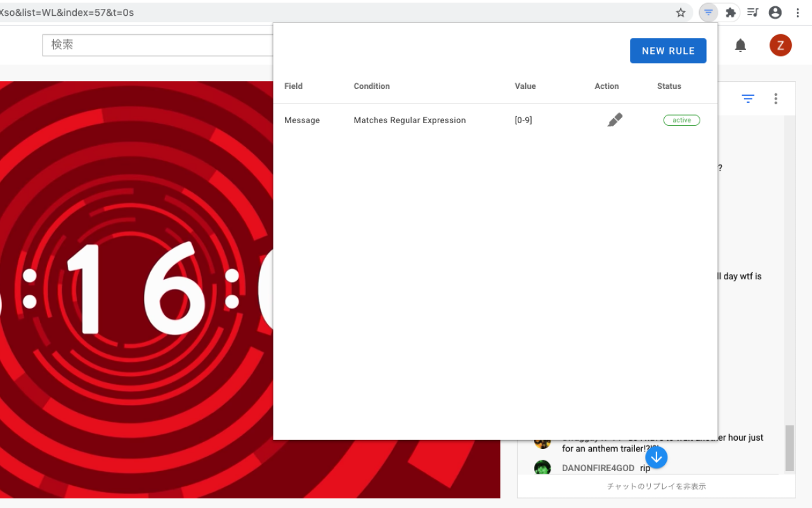812x508 pixels.
Task: Hide chat replay via チャットのリプレイを非表示
Action: 657,486
